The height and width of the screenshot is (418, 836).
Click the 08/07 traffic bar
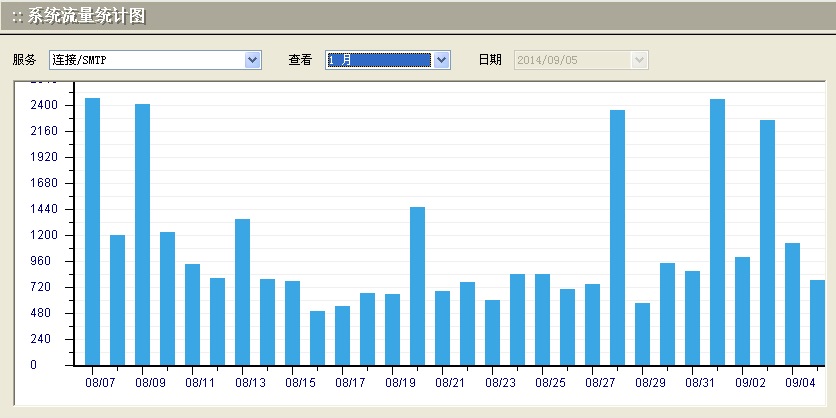pyautogui.click(x=92, y=232)
